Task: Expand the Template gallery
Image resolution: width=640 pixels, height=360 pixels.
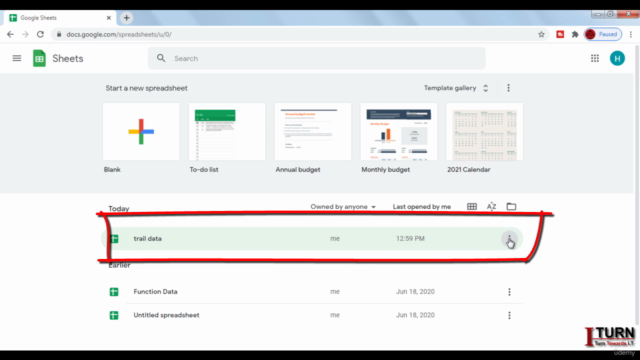Action: (456, 88)
